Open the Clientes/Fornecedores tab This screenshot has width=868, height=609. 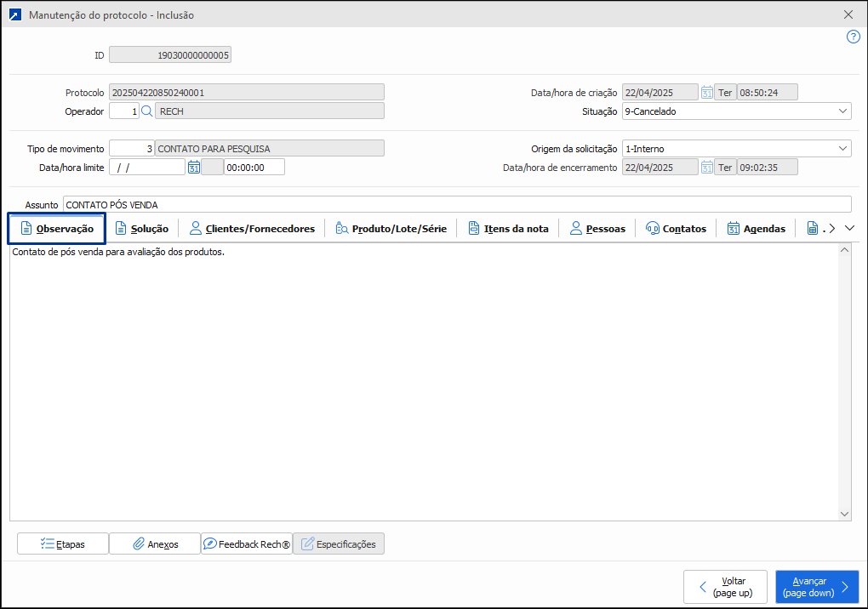(252, 229)
